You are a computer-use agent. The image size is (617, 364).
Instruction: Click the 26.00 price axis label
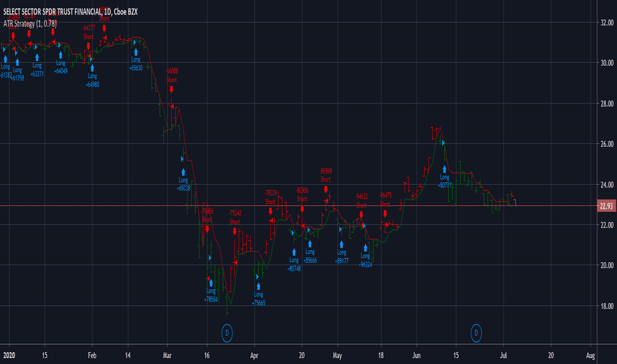pos(607,144)
